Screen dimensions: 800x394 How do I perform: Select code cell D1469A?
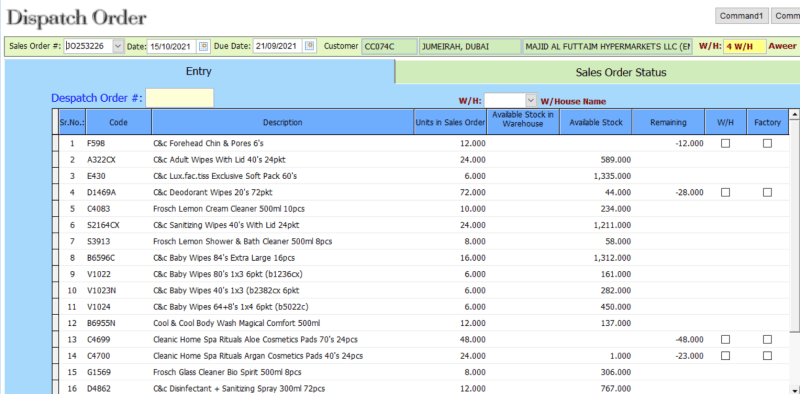pos(118,192)
